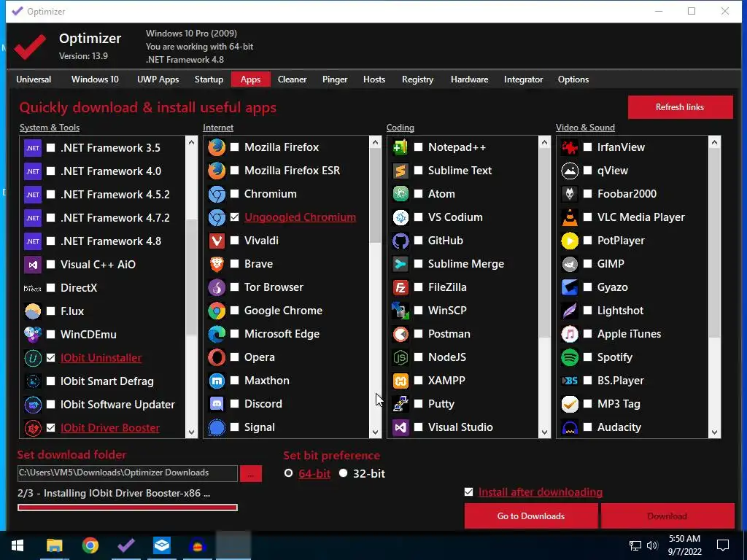
Task: Click the PotPlayer icon
Action: [x=569, y=241]
